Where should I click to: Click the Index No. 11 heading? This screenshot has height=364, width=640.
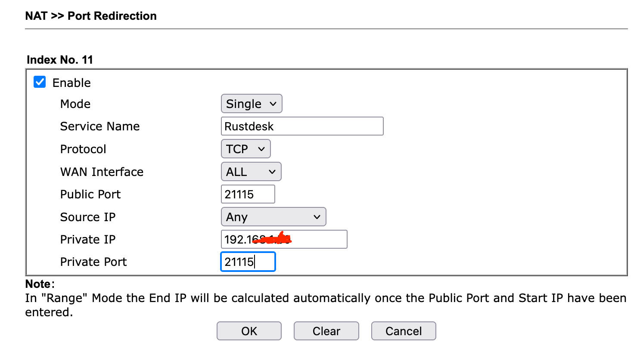coord(60,59)
